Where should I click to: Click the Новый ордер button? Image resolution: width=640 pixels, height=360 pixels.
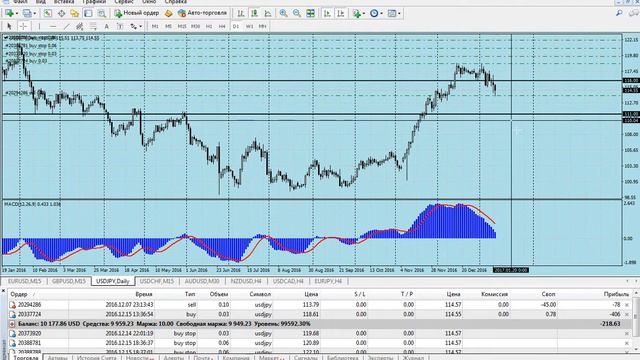[136, 13]
